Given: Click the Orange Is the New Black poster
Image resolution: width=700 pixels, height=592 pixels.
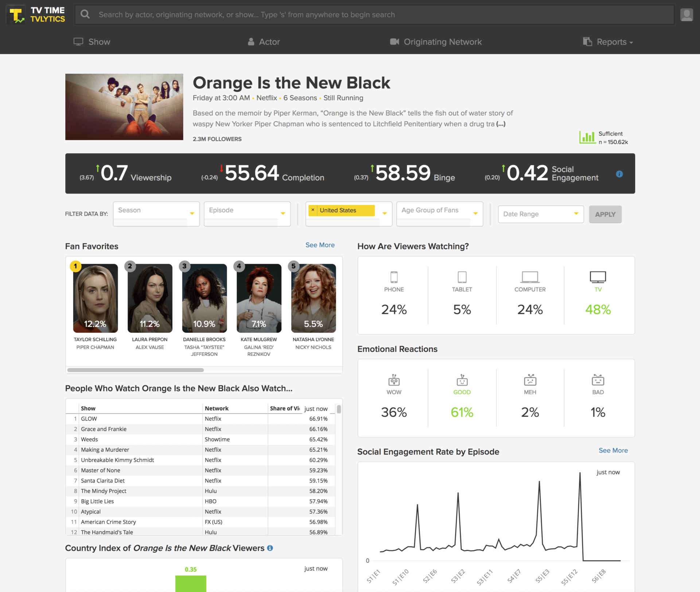Looking at the screenshot, I should pyautogui.click(x=124, y=107).
